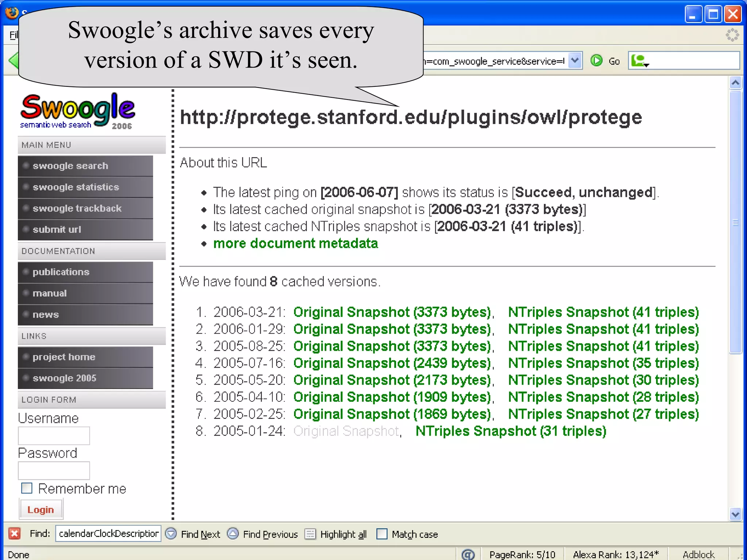This screenshot has height=560, width=747.
Task: Click the status bar @ icon
Action: click(x=468, y=554)
